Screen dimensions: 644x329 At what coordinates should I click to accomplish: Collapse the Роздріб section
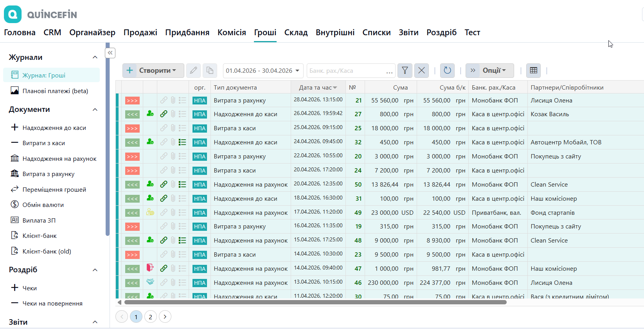[95, 270]
